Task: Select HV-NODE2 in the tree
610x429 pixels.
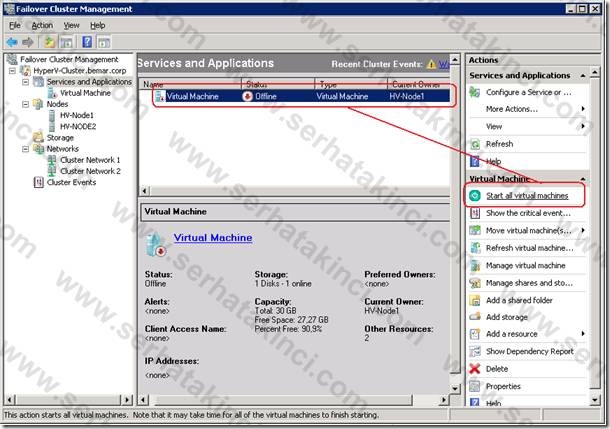Action: [78, 126]
